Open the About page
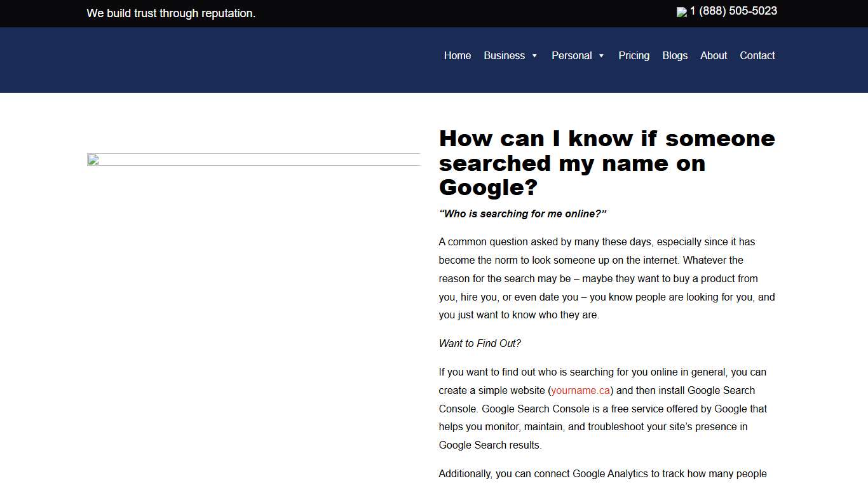 (x=713, y=56)
